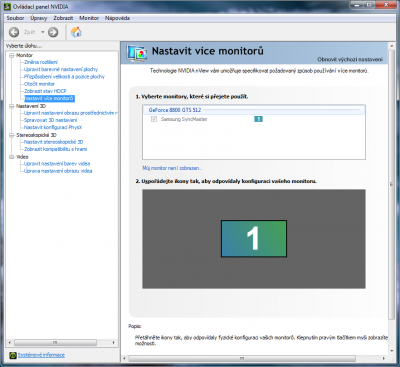
Task: Toggle the Samsung SyncMaster checkbox
Action: pyautogui.click(x=154, y=119)
